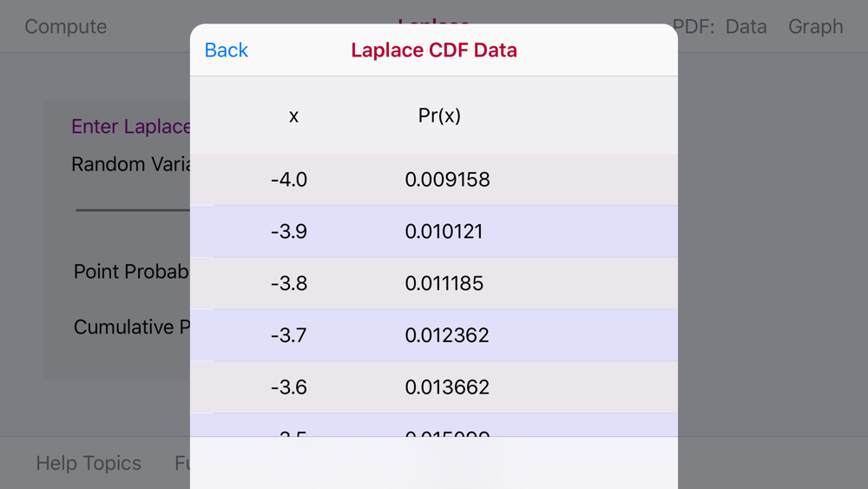This screenshot has height=489, width=868.
Task: Click the Random Variable input line
Action: point(133,210)
